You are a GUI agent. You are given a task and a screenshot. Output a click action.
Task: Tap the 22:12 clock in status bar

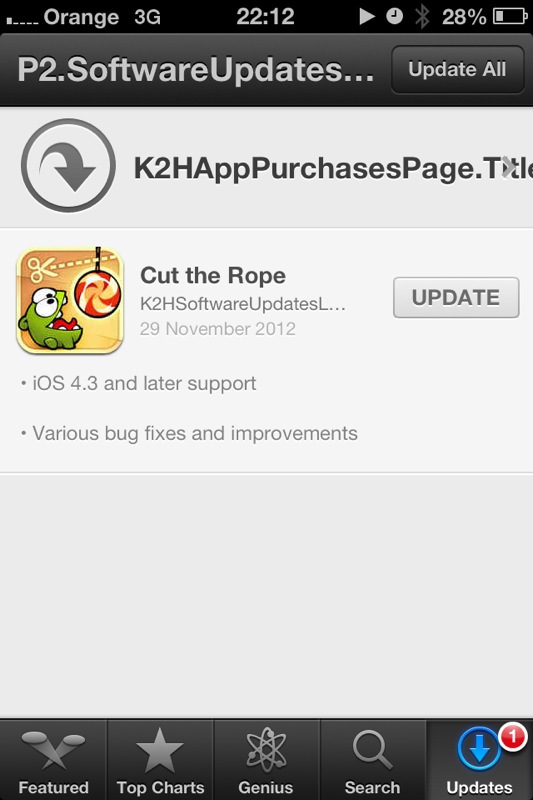265,17
